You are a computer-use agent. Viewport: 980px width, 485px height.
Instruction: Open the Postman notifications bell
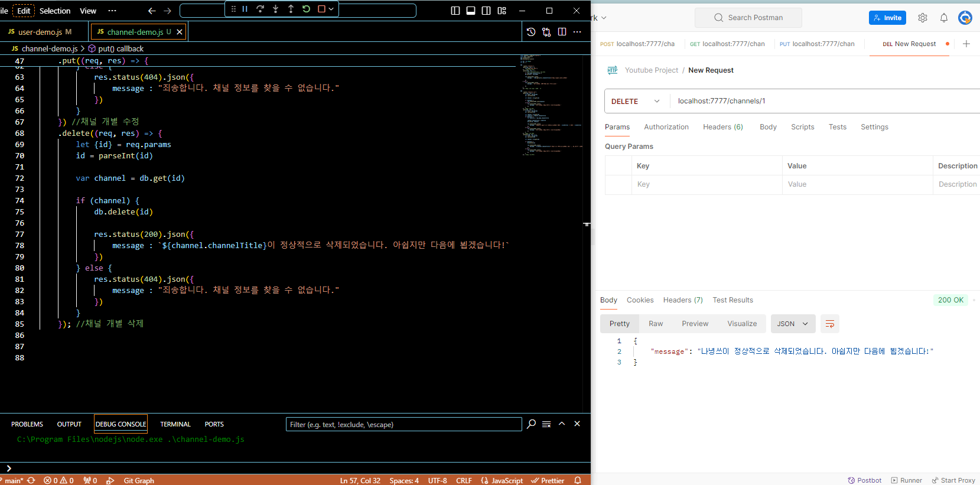(944, 18)
